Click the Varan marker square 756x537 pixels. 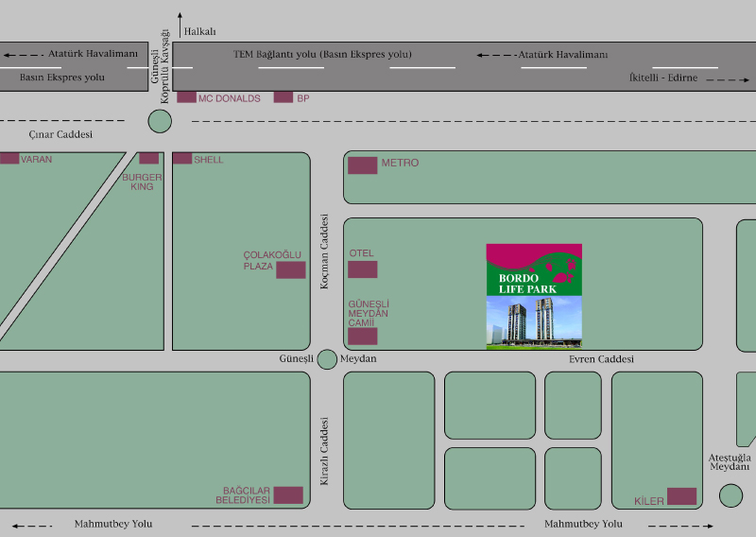9,159
